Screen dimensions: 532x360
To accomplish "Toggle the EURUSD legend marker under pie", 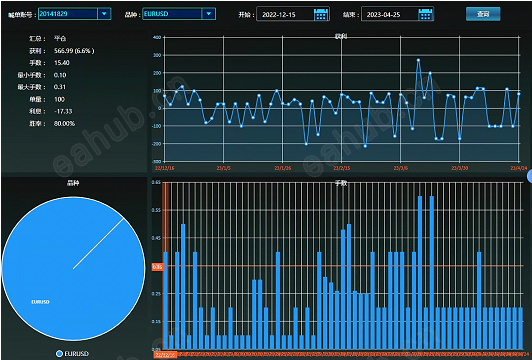I will click(x=59, y=354).
